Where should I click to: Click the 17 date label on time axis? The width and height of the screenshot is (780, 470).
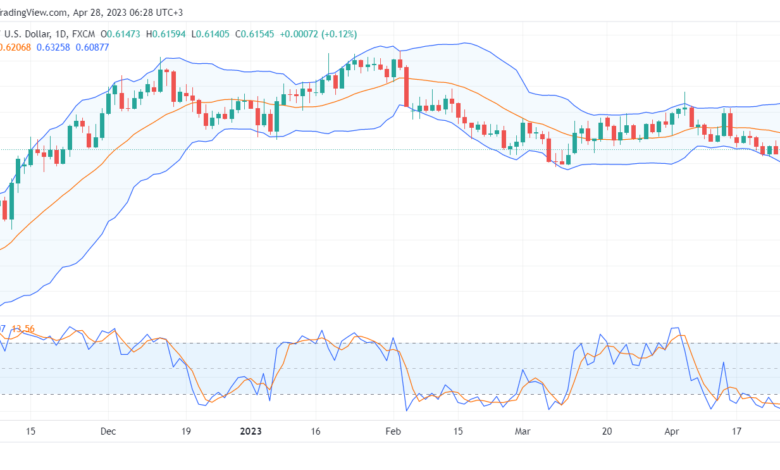pos(737,431)
